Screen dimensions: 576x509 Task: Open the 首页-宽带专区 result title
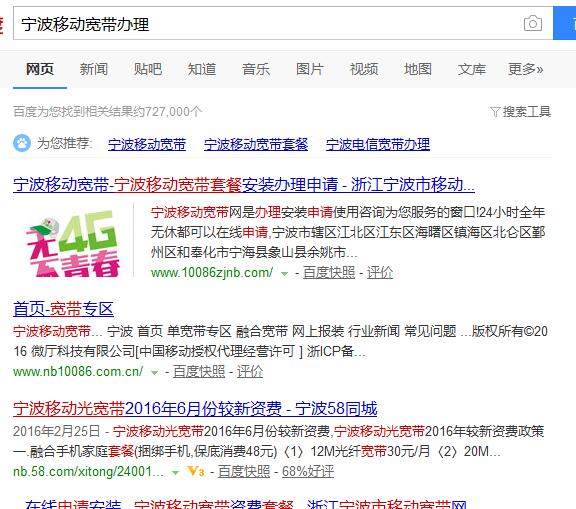[63, 309]
